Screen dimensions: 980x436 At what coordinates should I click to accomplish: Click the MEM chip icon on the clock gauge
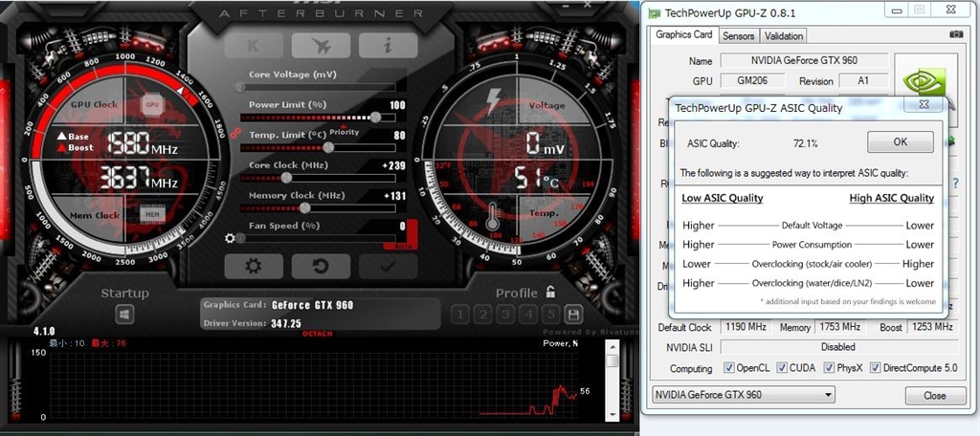pos(151,214)
